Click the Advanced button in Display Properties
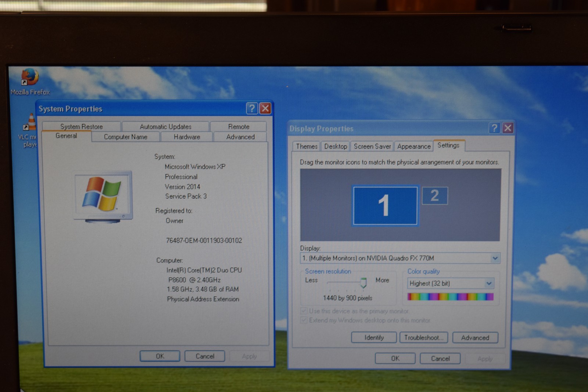The width and height of the screenshot is (588, 392). [x=475, y=338]
